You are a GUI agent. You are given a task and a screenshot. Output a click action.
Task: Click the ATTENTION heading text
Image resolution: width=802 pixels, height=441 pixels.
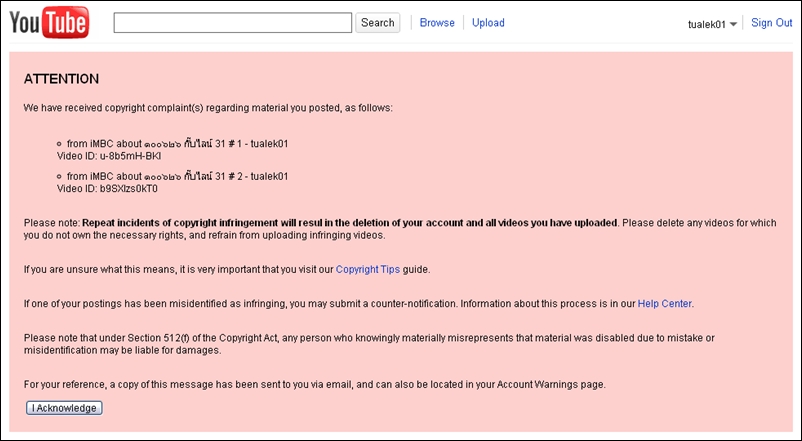pos(61,79)
